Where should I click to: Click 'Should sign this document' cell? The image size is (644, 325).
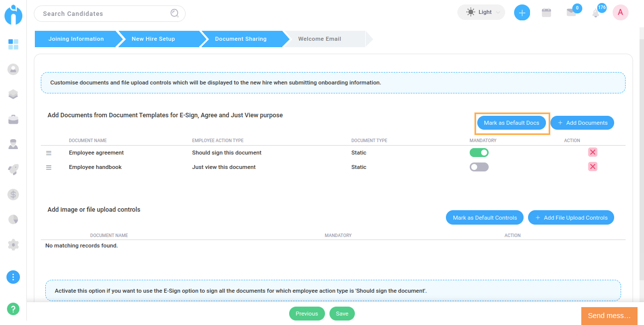(x=227, y=153)
